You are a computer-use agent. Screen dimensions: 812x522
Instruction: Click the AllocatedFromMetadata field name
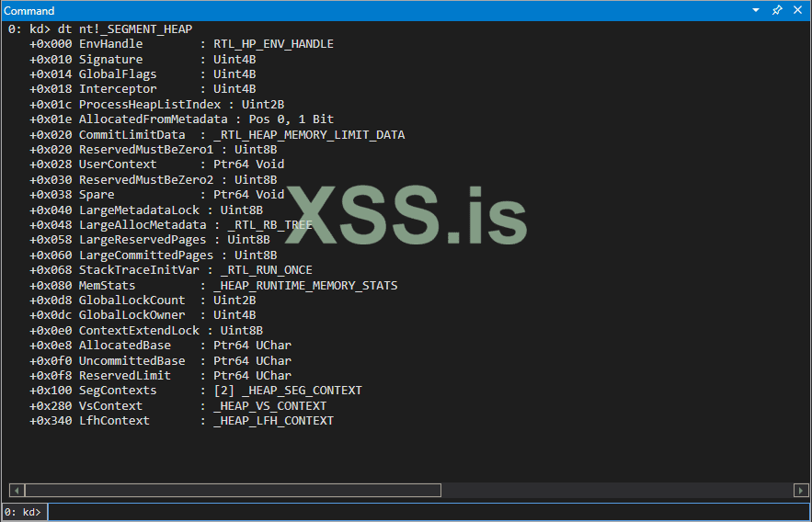pos(154,119)
